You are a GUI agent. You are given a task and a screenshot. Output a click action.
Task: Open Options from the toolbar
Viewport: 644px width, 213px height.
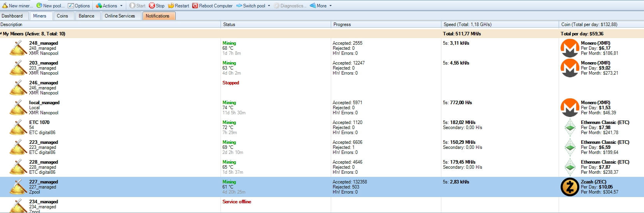79,5
